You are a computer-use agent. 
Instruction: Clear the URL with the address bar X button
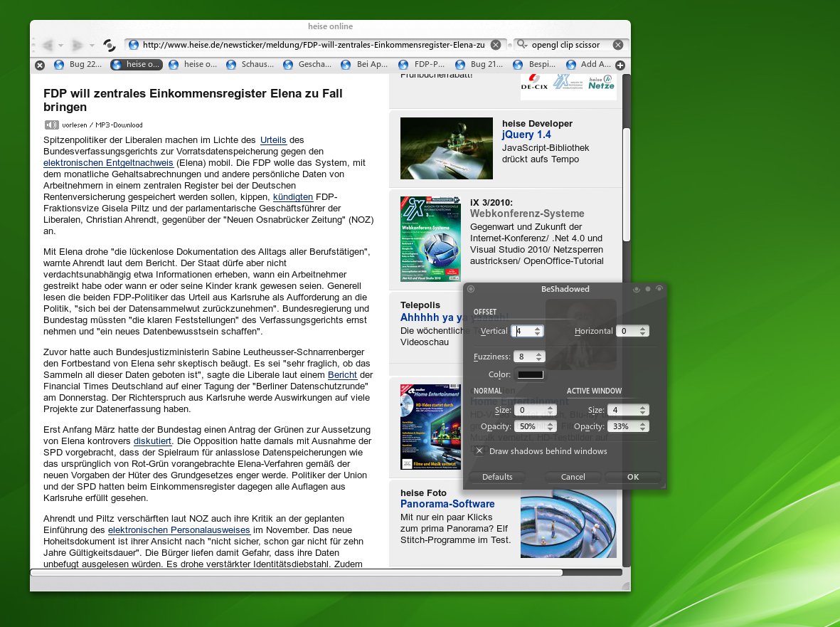(x=496, y=45)
